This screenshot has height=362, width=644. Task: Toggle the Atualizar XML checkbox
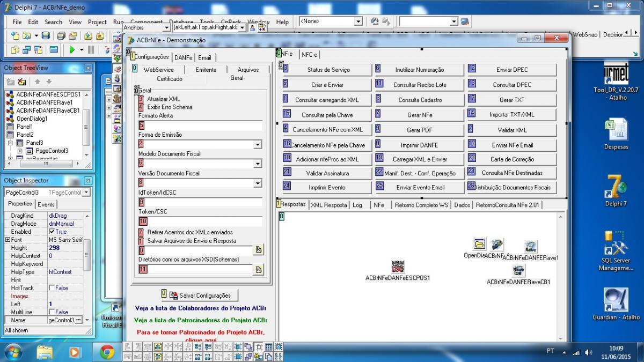pyautogui.click(x=141, y=99)
